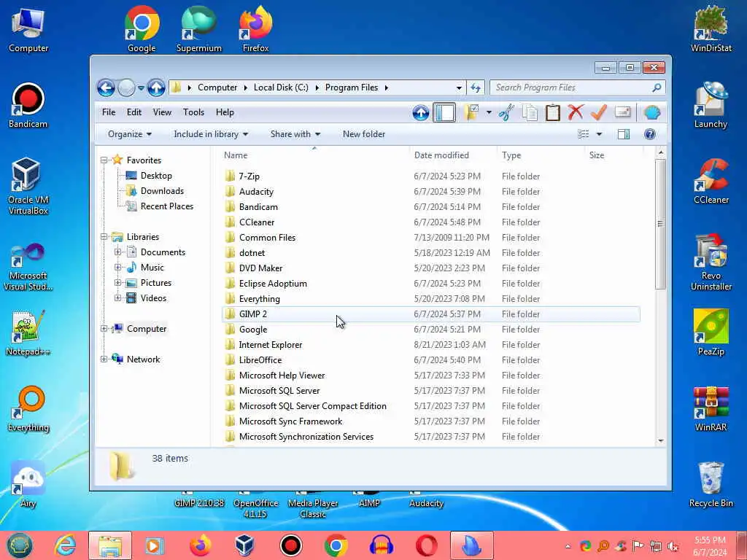The height and width of the screenshot is (560, 747).
Task: Open the recent pages dropdown arrow
Action: pos(141,88)
